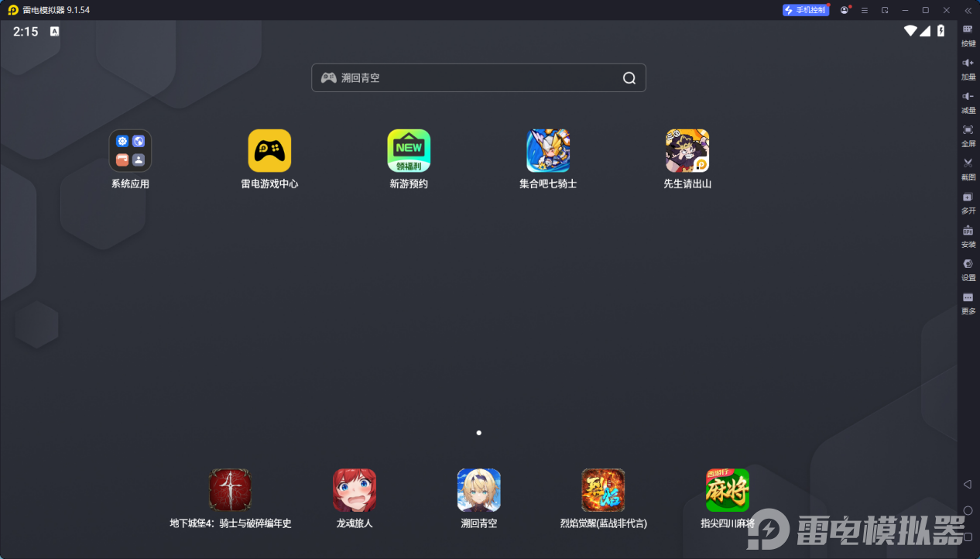
Task: Open 溯回青空 game in the dock
Action: pos(479,490)
